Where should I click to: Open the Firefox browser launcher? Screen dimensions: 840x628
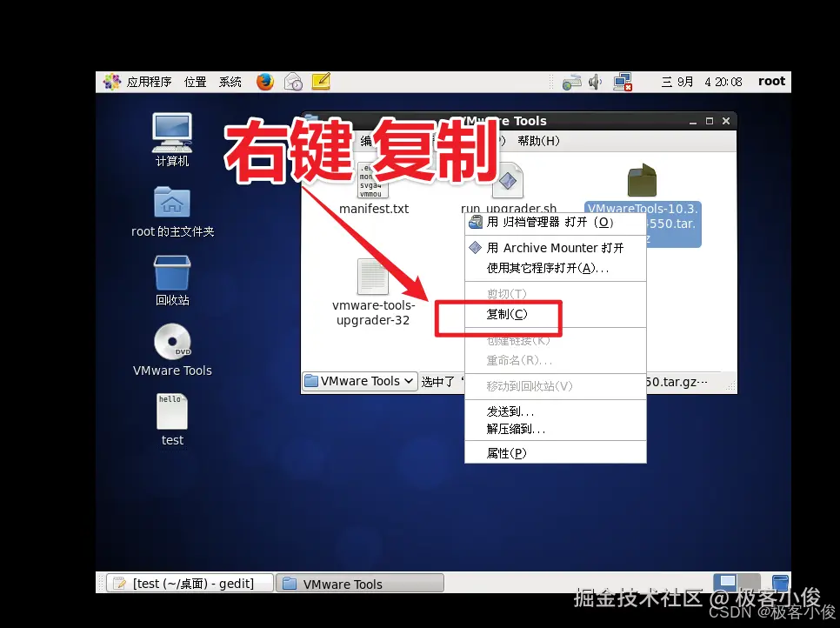265,82
